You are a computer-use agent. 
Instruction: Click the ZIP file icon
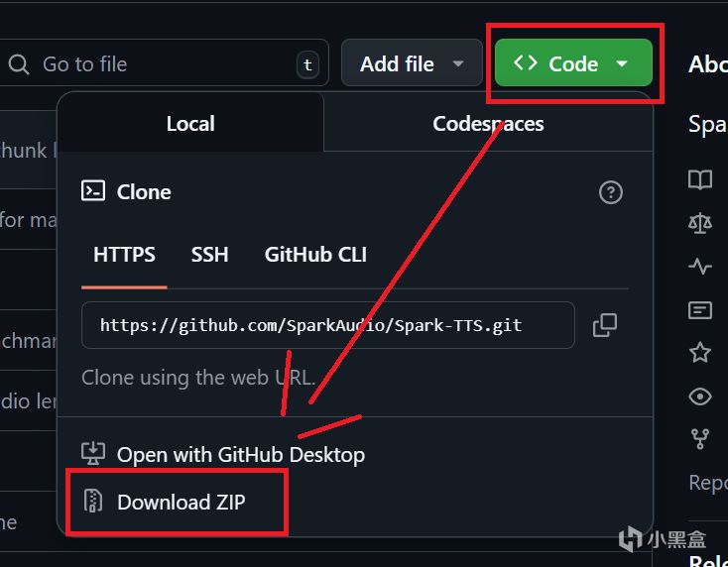pyautogui.click(x=93, y=502)
